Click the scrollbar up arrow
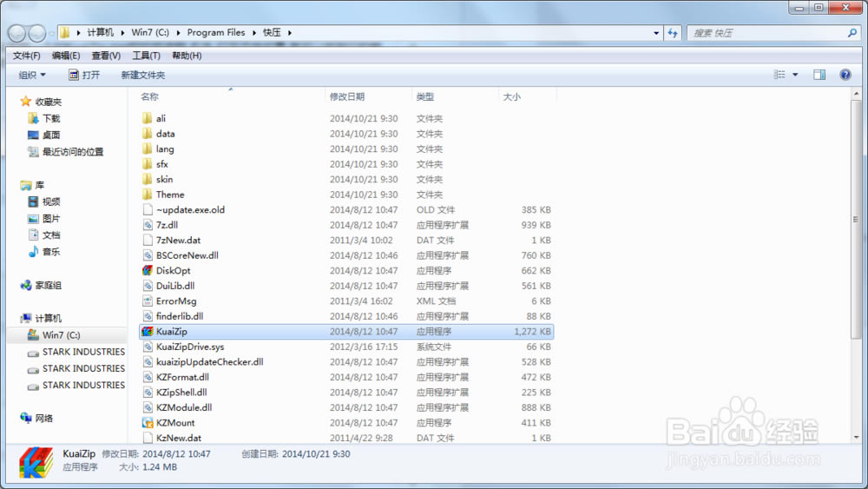The image size is (868, 489). coord(856,94)
